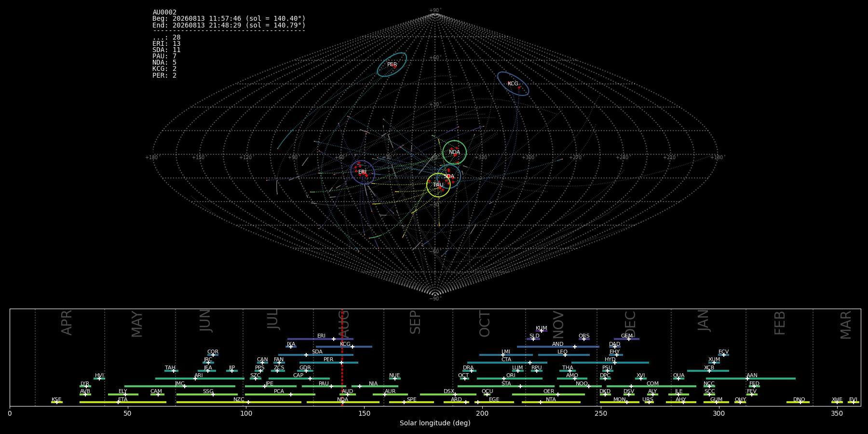The image size is (868, 434).
Task: Select the PER radiant ellipse on sky map
Action: tap(392, 65)
